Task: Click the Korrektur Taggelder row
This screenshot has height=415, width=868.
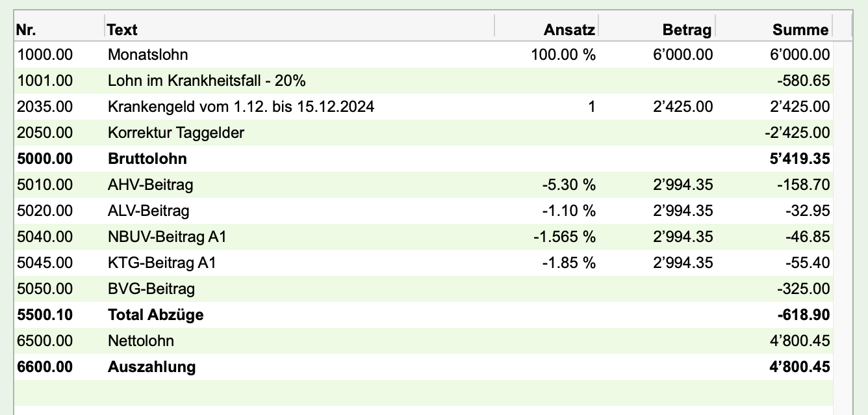Action: [424, 133]
